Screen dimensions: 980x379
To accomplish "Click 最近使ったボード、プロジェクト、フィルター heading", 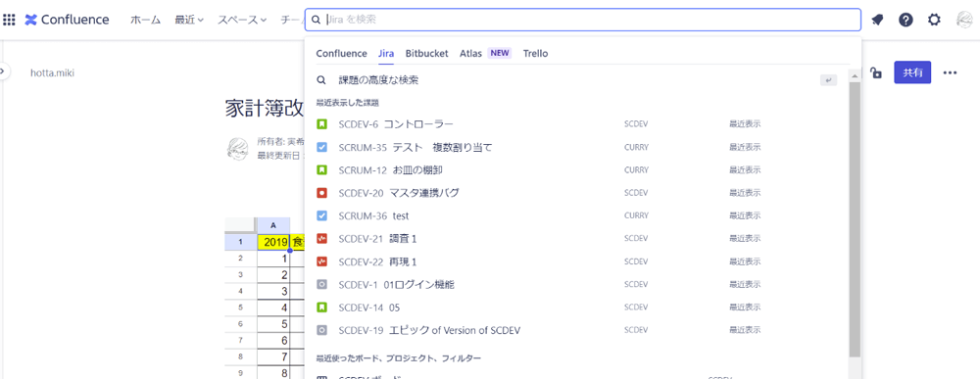I will (399, 358).
